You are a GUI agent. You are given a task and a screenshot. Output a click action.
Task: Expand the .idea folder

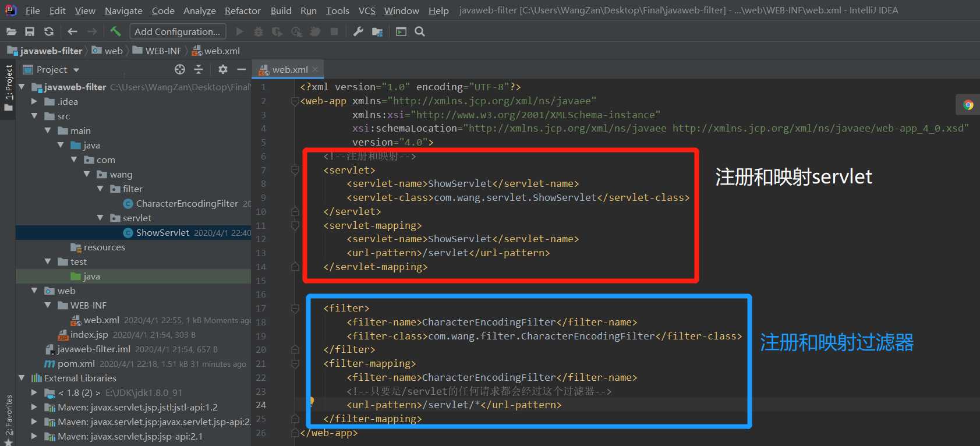[34, 101]
